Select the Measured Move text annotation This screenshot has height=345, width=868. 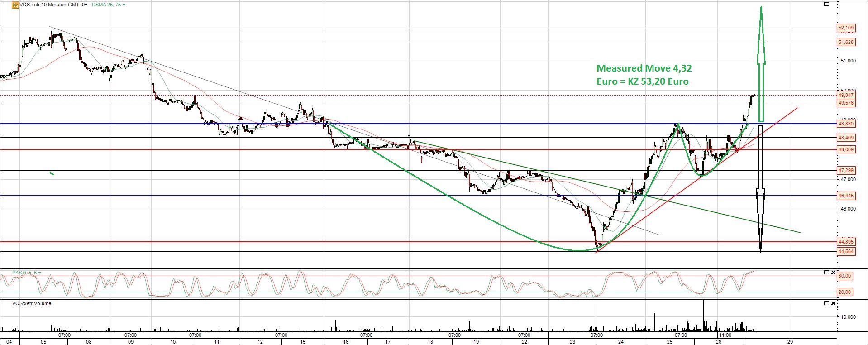coord(644,75)
